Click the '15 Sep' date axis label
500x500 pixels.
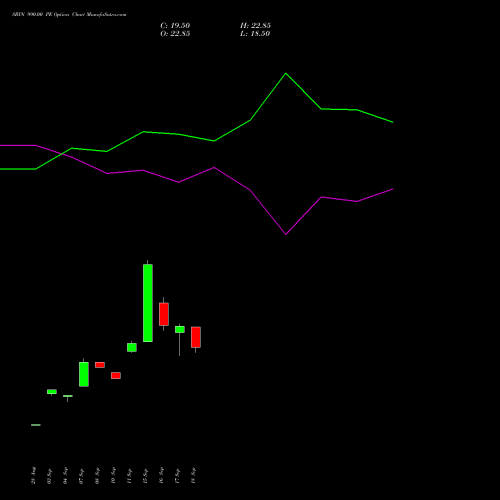145,476
